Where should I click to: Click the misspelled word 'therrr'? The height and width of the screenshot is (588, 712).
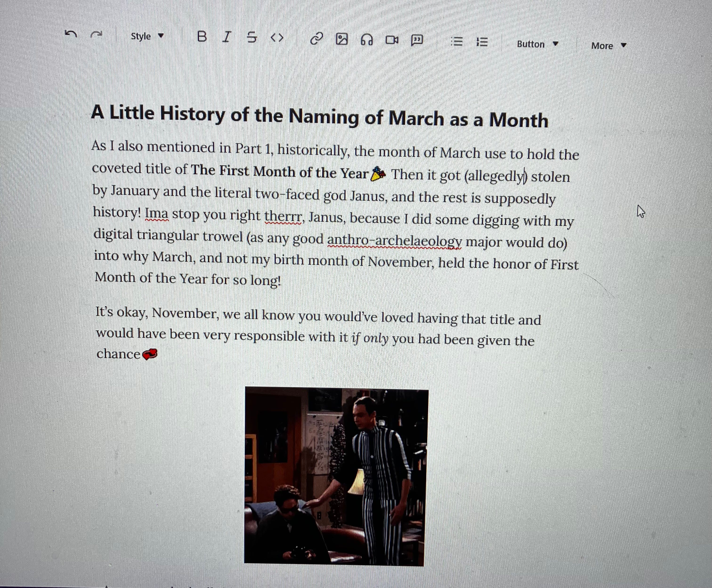click(283, 217)
